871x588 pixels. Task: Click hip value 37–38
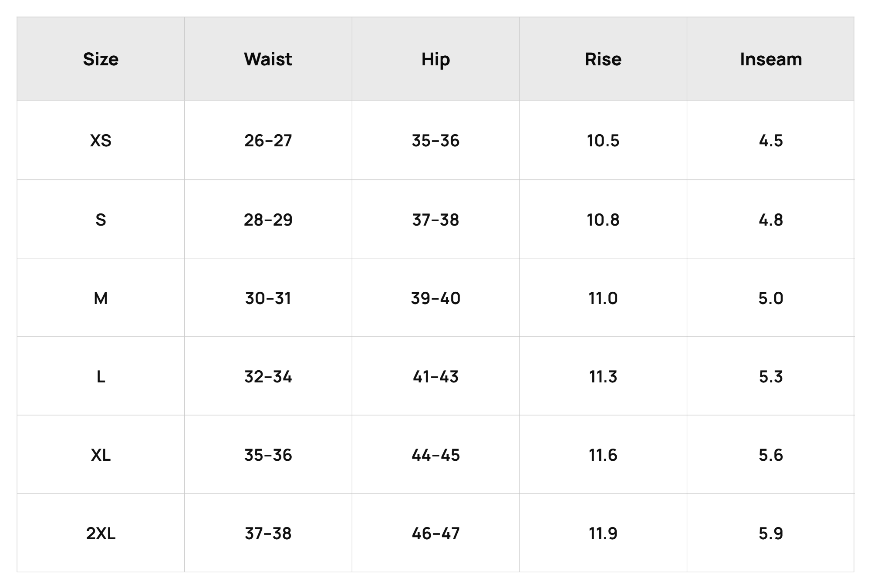click(x=435, y=220)
